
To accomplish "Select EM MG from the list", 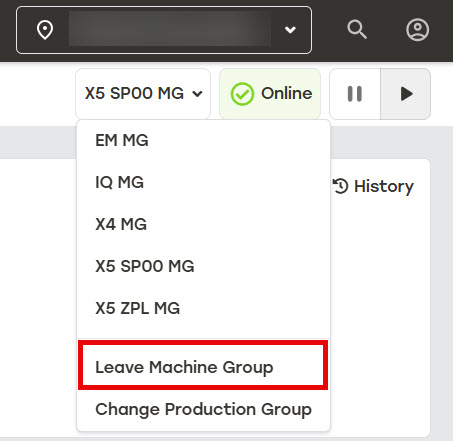I will tap(203, 140).
